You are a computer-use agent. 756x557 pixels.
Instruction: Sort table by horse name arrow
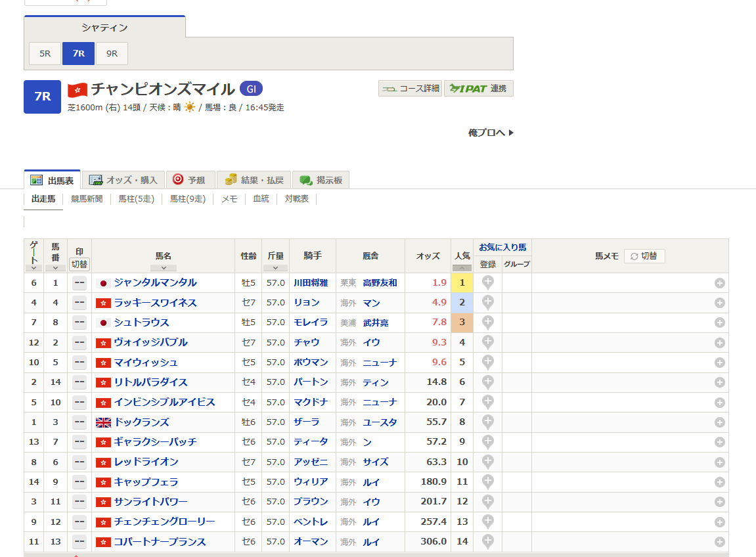click(x=164, y=268)
